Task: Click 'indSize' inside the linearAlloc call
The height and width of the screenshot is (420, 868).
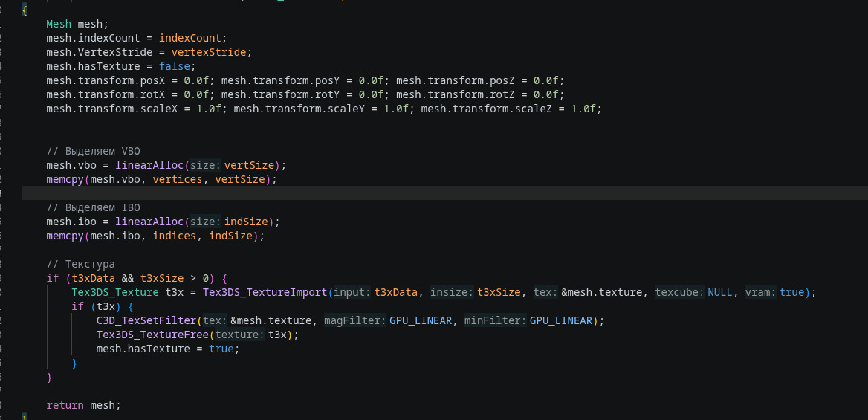Action: click(x=246, y=221)
